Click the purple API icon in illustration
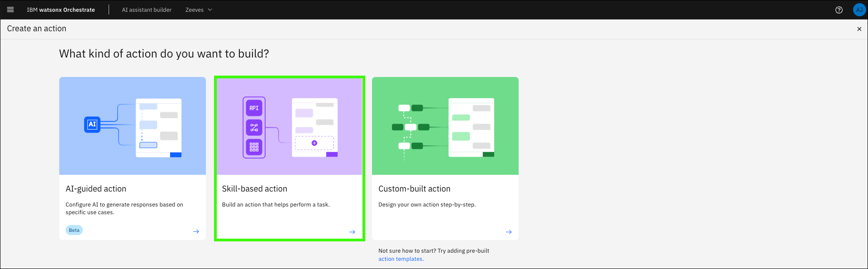Screen dimensions: 868x269 254,108
